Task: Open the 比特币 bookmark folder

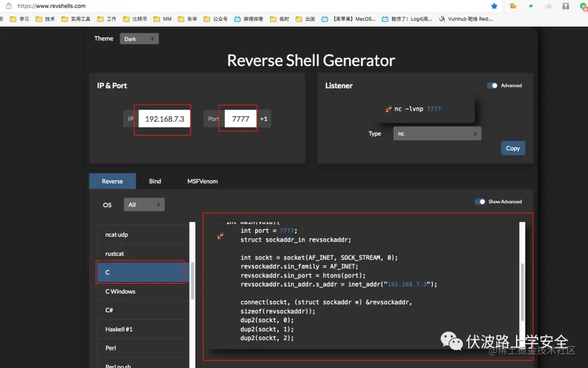Action: (x=135, y=19)
